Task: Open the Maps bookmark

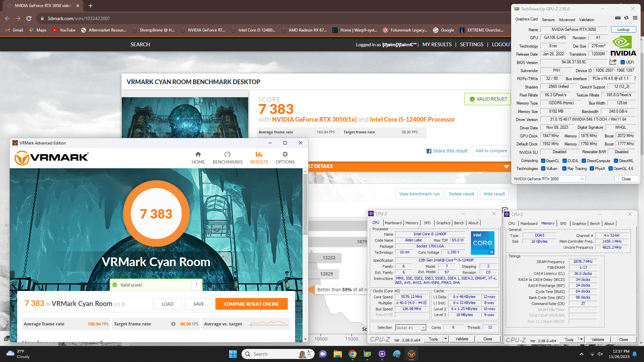Action: point(38,30)
